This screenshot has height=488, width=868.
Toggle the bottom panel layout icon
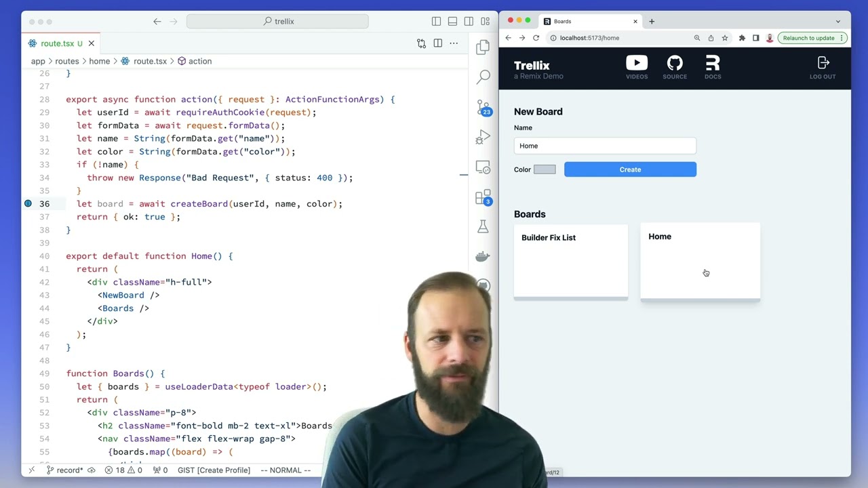(452, 22)
